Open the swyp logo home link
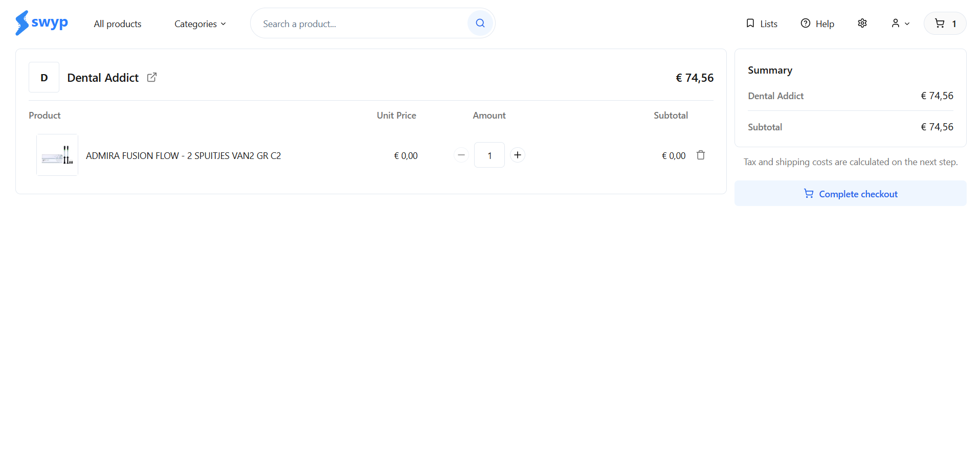Screen dimensions: 980x459 coord(41,23)
